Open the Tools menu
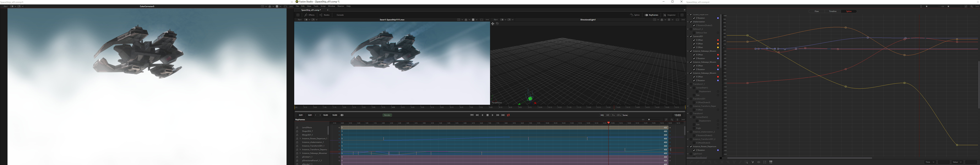 [x=316, y=6]
